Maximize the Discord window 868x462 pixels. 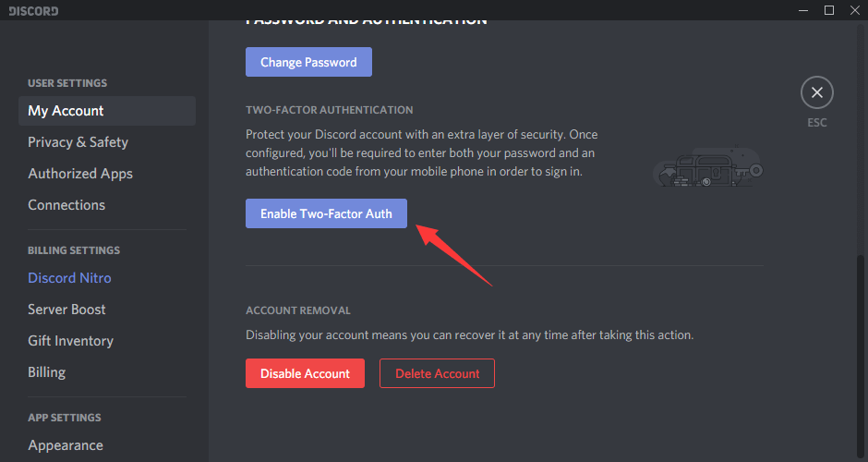click(828, 10)
